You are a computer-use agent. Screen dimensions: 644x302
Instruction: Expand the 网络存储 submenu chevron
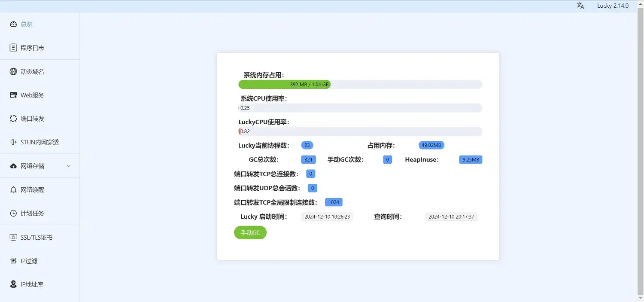pyautogui.click(x=69, y=166)
